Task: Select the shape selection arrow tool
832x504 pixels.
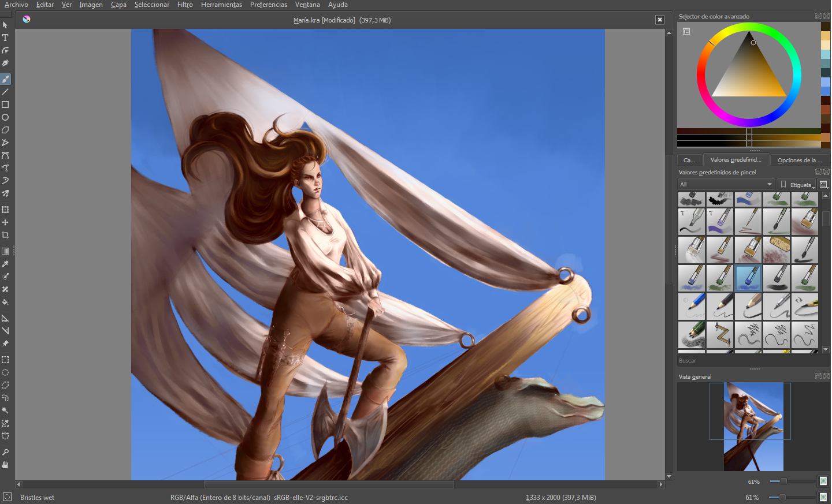Action: point(5,25)
